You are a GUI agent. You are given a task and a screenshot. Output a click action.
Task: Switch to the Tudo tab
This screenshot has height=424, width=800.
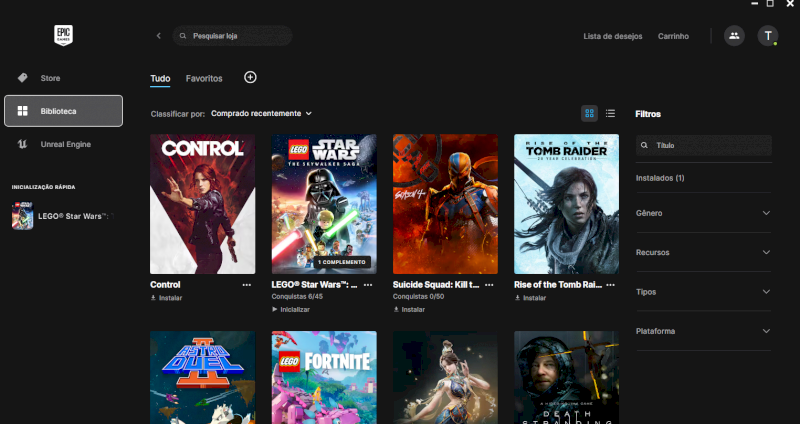click(160, 79)
